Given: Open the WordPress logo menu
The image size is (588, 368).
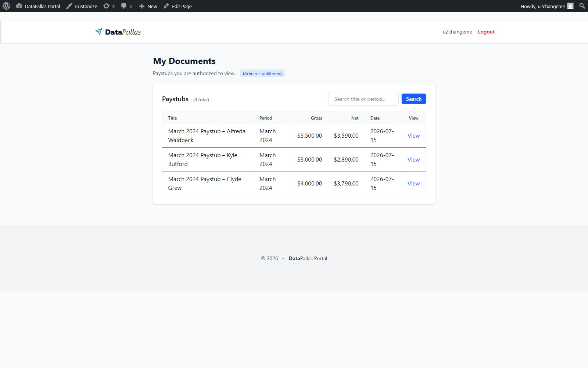Looking at the screenshot, I should point(6,6).
